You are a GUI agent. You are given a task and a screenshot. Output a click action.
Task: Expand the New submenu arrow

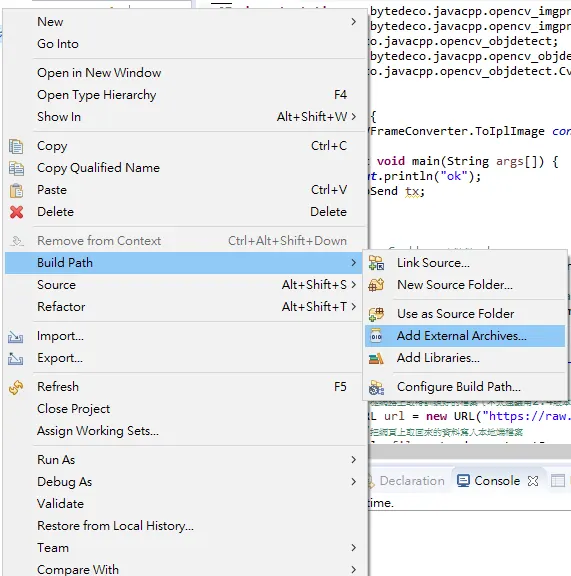click(353, 22)
